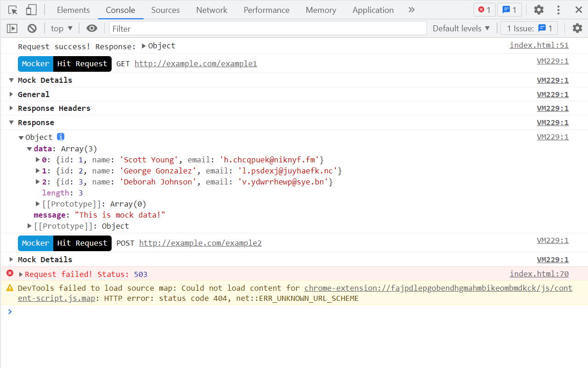
Task: Create live expression with the eye icon
Action: [92, 28]
